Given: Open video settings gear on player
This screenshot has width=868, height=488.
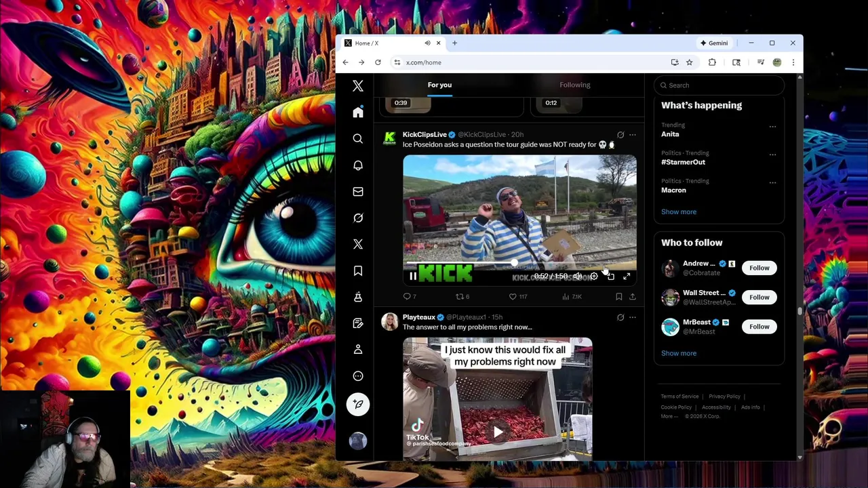Looking at the screenshot, I should point(594,276).
